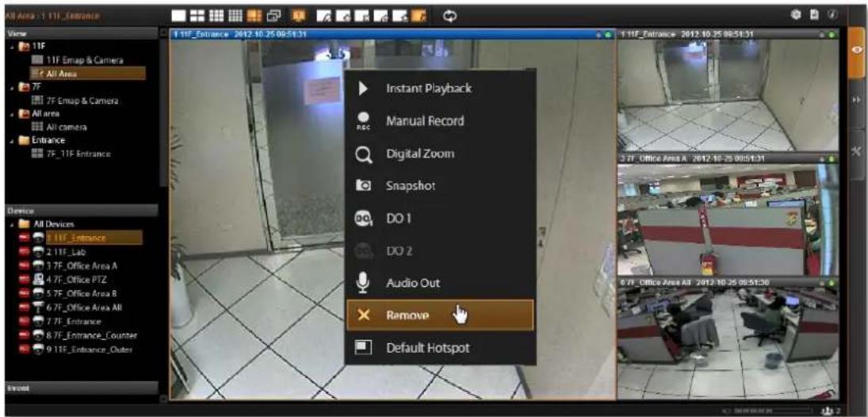Choose Instant Playback from context menu
Viewport: 868px width, 417px height.
(441, 89)
